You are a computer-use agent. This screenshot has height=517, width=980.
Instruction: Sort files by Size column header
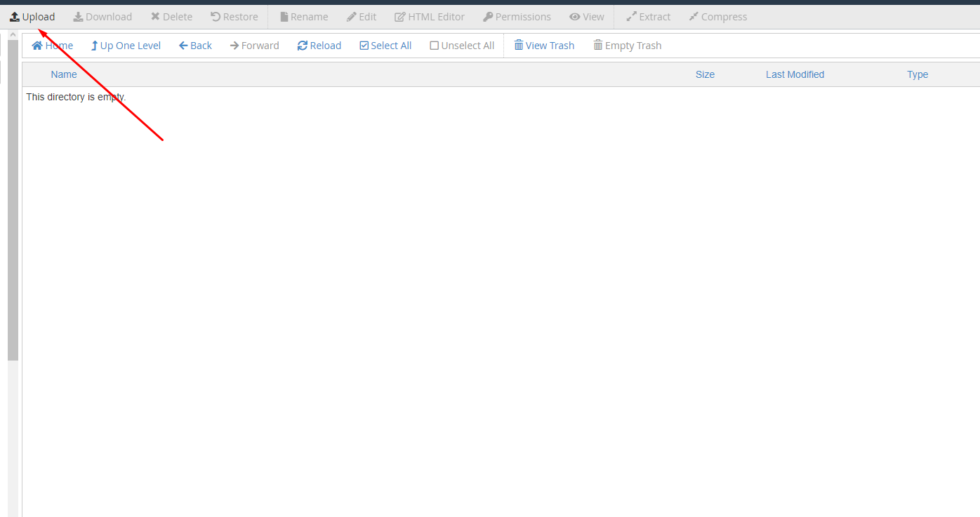tap(705, 74)
